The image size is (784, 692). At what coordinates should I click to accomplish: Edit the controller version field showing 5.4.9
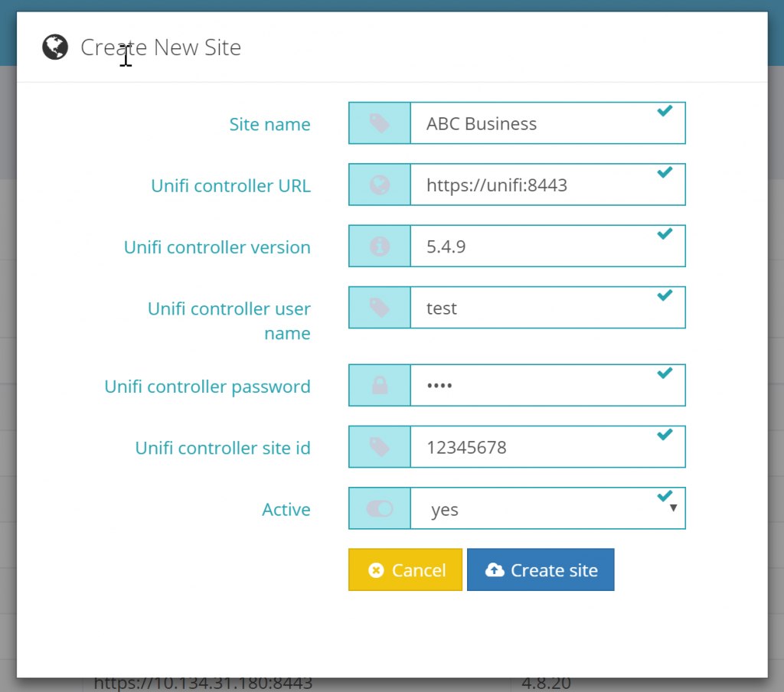(x=547, y=246)
